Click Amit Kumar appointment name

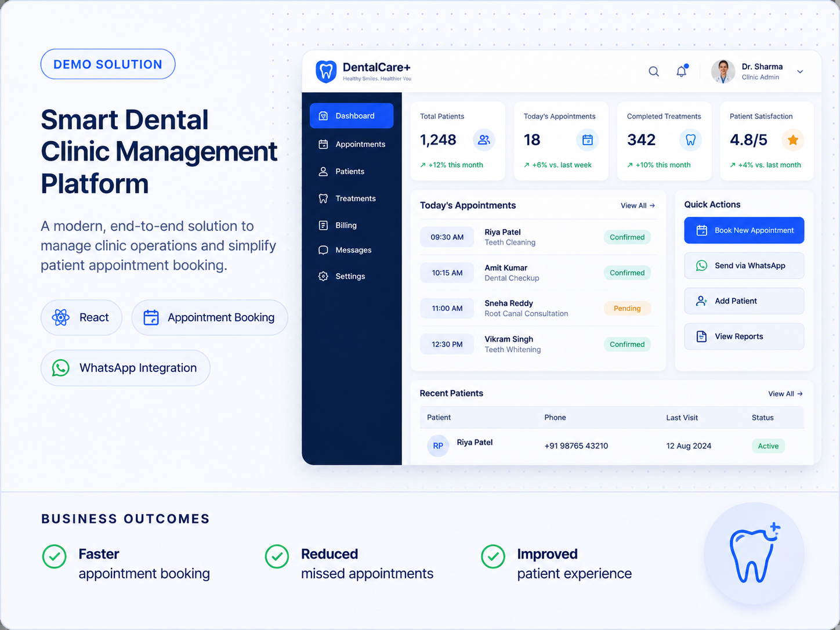506,268
